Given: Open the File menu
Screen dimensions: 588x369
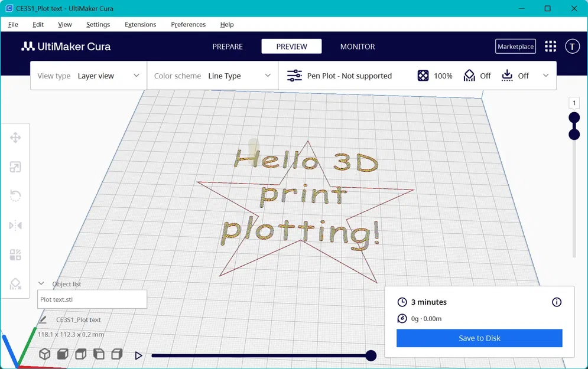Looking at the screenshot, I should (13, 24).
